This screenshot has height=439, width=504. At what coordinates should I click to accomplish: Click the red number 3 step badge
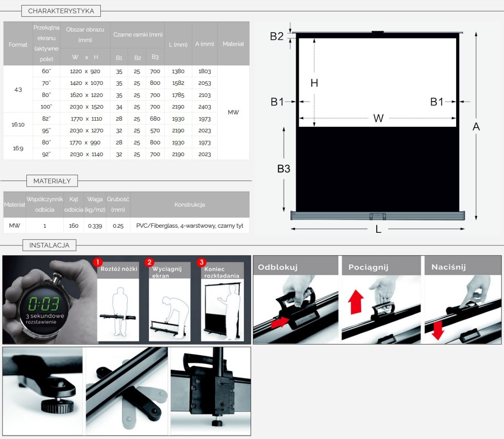(x=201, y=263)
